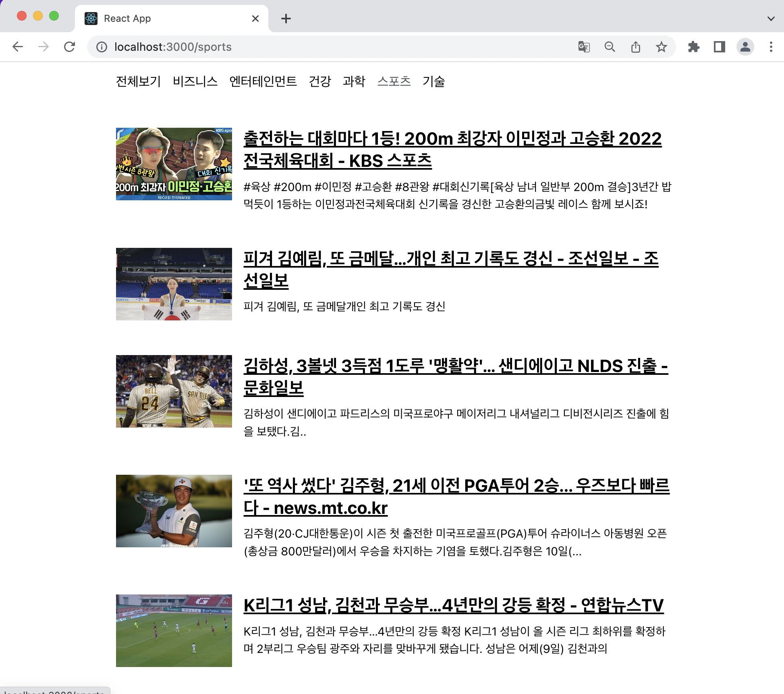This screenshot has height=694, width=784.
Task: Bookmark this page with the star icon
Action: pyautogui.click(x=662, y=47)
